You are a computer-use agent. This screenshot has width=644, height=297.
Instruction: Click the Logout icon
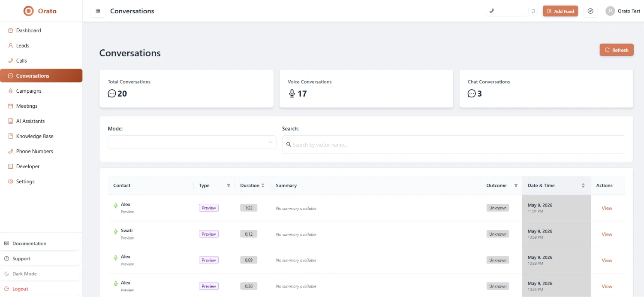pyautogui.click(x=6, y=289)
